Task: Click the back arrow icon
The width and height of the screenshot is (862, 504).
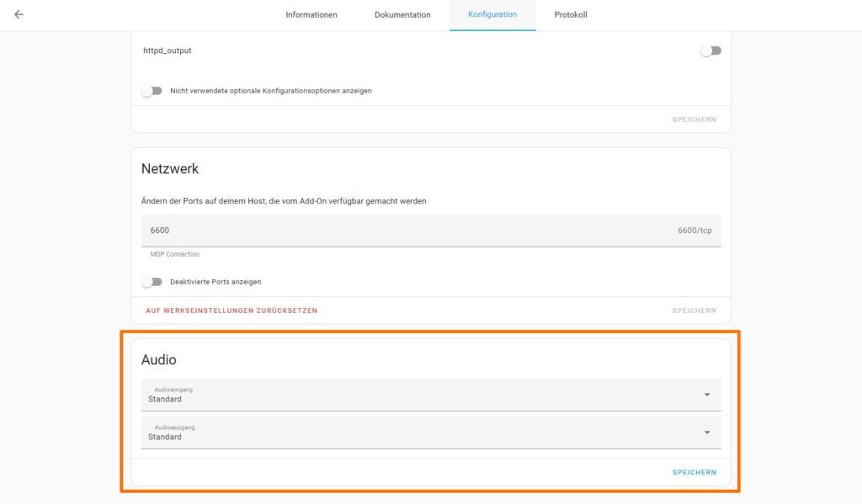Action: (x=19, y=14)
